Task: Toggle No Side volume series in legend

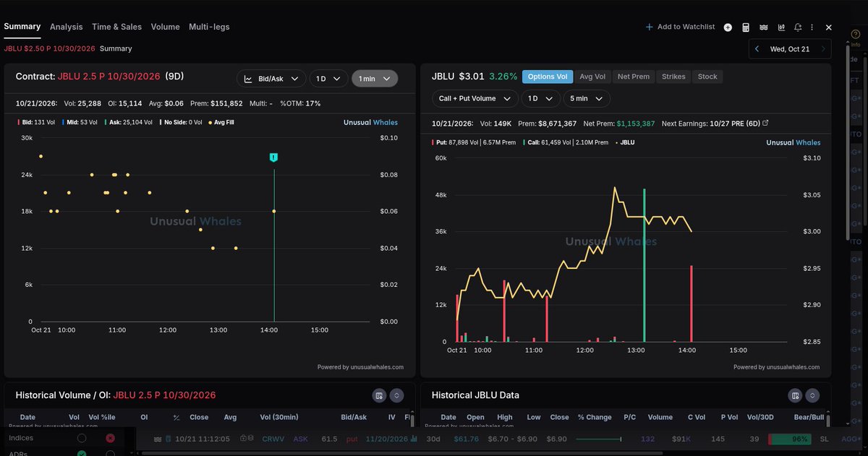Action: click(180, 122)
